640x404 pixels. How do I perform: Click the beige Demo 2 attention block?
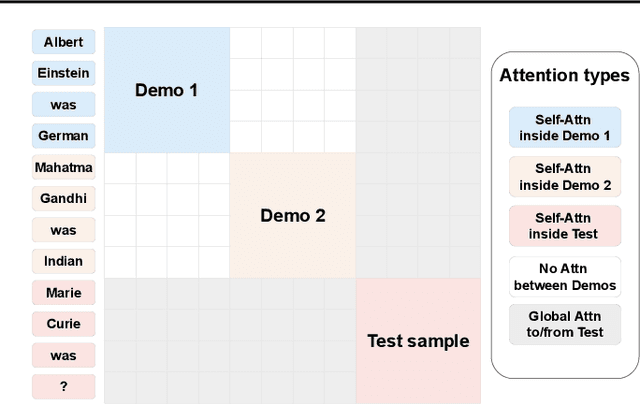292,215
